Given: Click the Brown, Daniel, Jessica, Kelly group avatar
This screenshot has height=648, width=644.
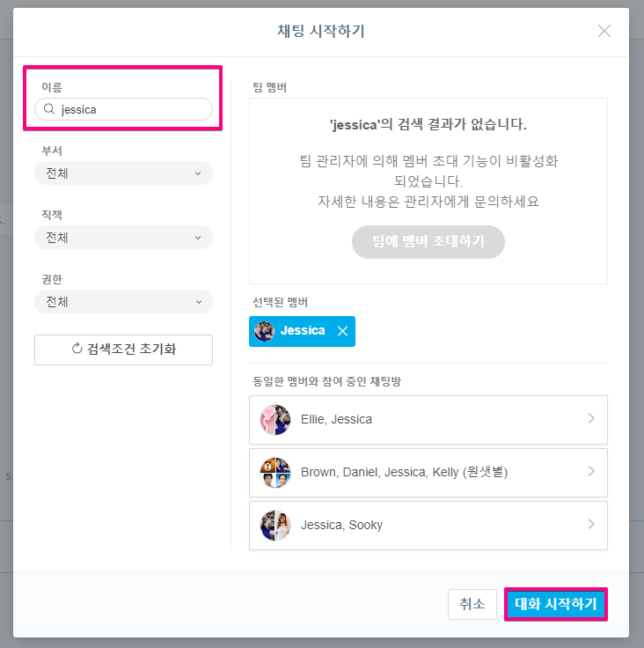Looking at the screenshot, I should (275, 473).
